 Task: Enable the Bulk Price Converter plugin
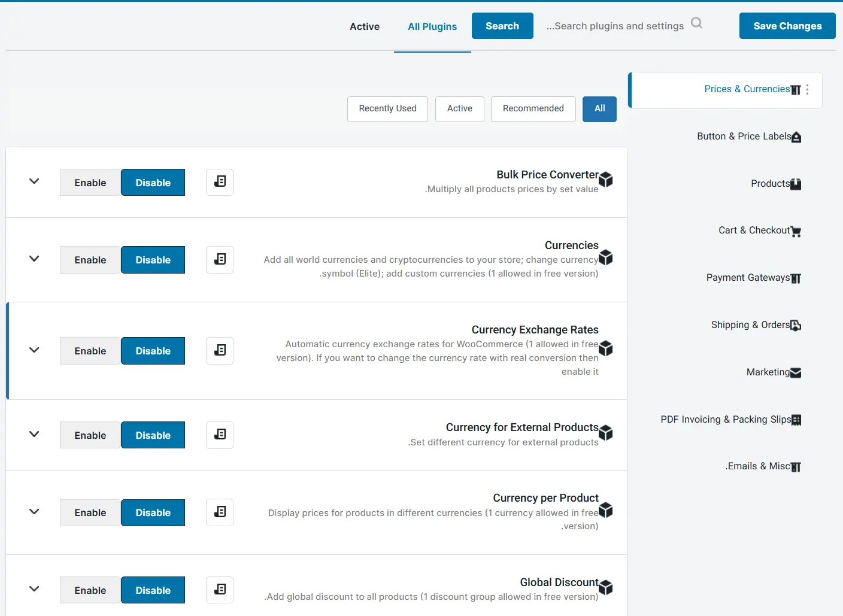(x=90, y=183)
